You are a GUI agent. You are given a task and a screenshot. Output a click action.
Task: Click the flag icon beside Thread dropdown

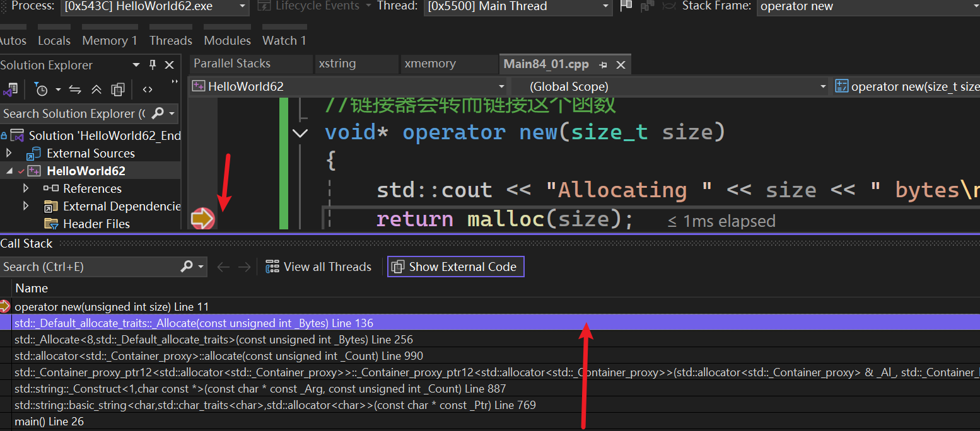pos(626,6)
